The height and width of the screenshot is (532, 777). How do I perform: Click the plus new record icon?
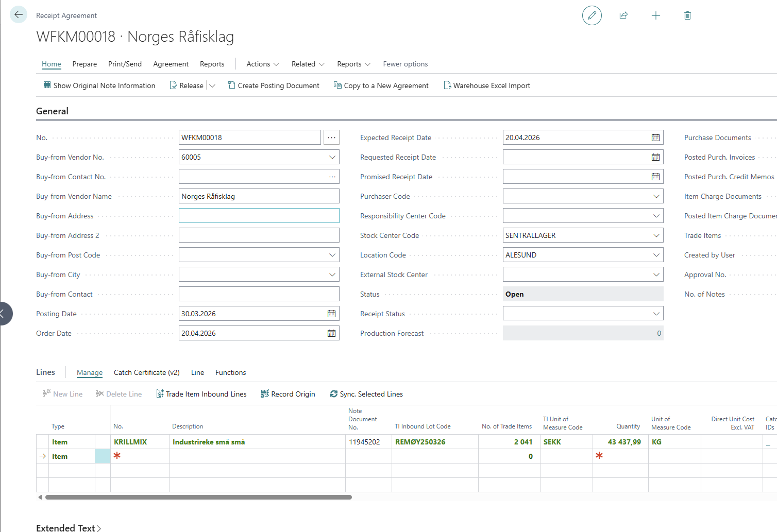(655, 15)
